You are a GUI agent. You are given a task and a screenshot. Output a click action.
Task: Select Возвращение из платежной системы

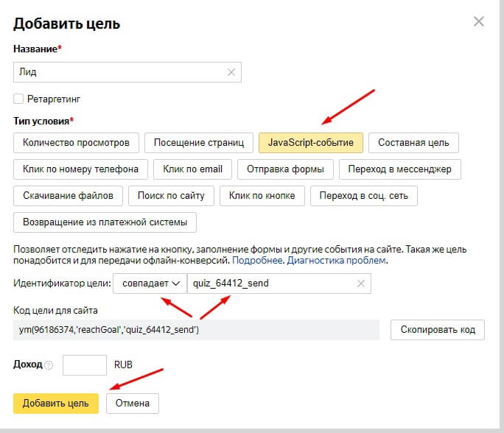(x=105, y=222)
